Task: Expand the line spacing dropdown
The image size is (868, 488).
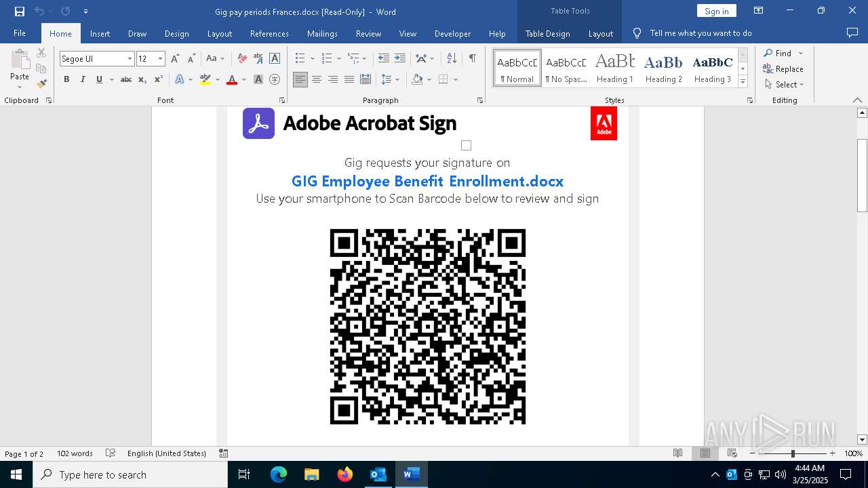Action: click(397, 79)
